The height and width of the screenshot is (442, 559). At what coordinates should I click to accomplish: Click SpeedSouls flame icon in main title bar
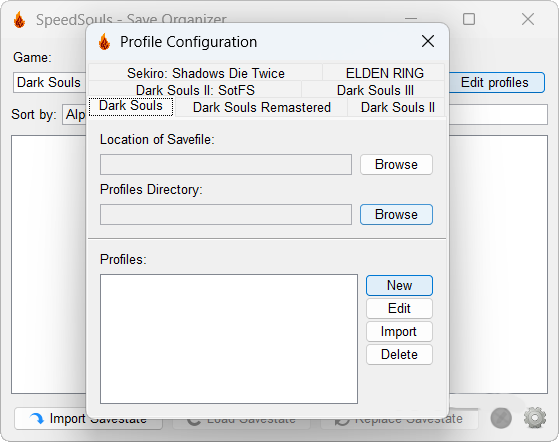(x=20, y=19)
